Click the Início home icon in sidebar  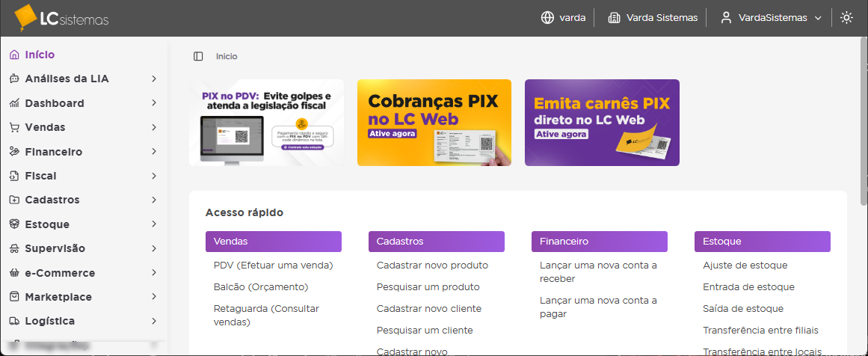[14, 55]
